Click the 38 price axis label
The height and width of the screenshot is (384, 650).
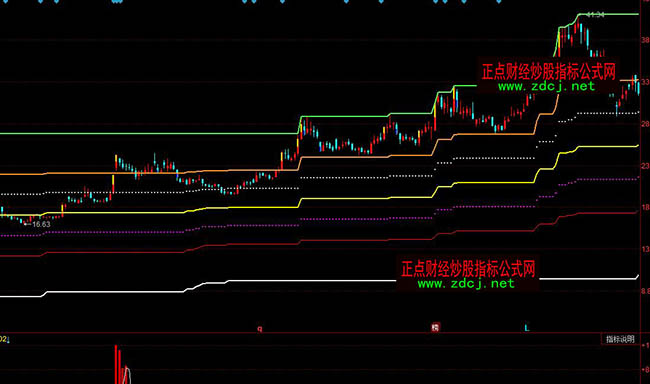click(x=645, y=40)
